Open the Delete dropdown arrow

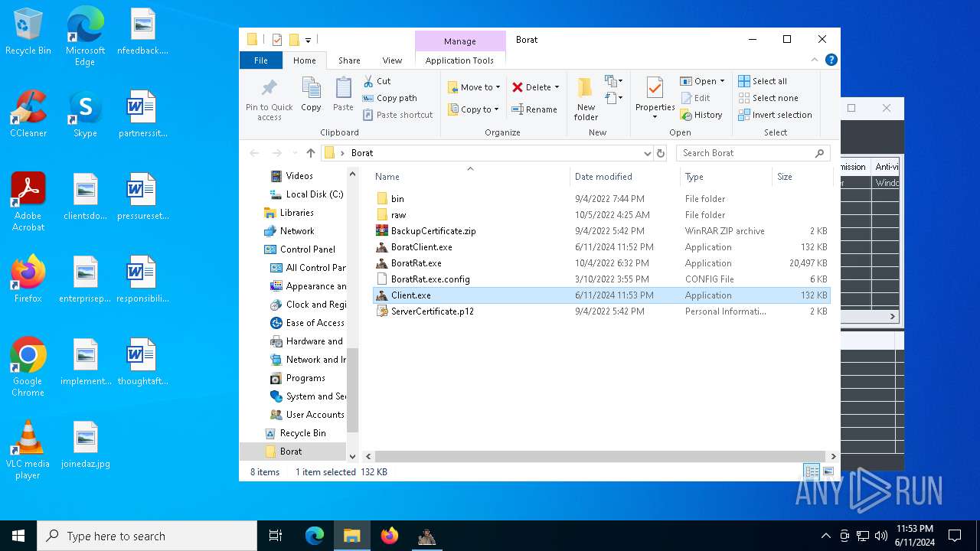click(557, 87)
